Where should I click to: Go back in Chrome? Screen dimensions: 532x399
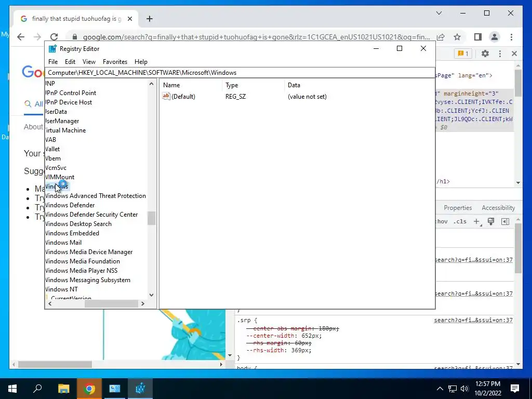coord(21,37)
